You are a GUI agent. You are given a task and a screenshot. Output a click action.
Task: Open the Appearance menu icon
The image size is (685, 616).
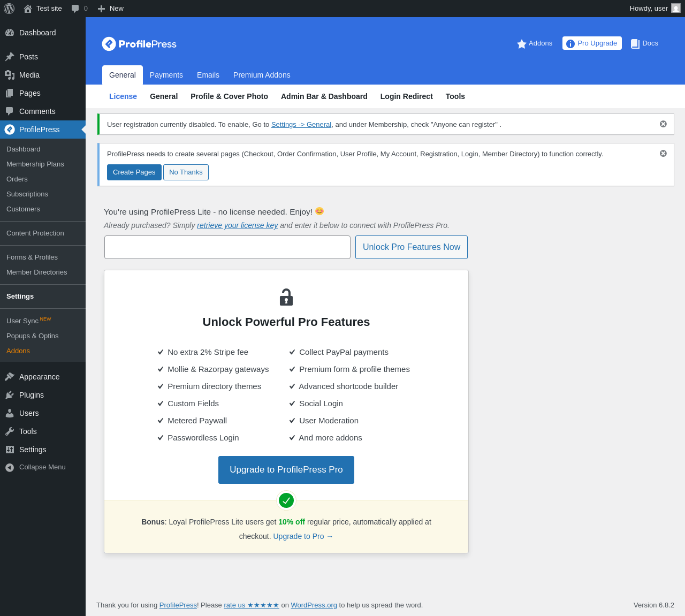10,377
